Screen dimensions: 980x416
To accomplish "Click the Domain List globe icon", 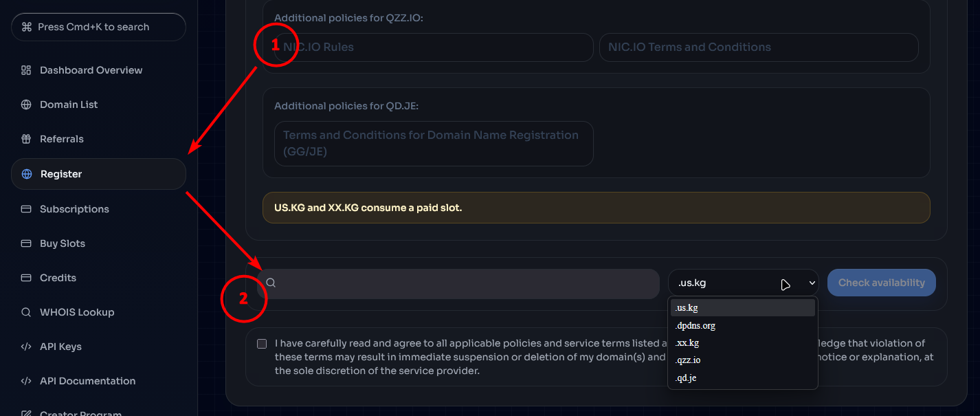I will (26, 105).
